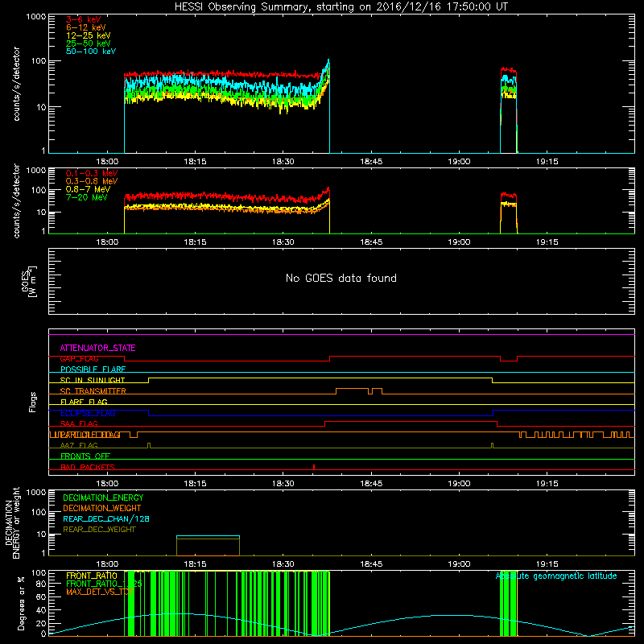Screen dimensions: 644x644
Task: Click the 19:00 tick label under the decimation panel
Action: pyautogui.click(x=459, y=564)
